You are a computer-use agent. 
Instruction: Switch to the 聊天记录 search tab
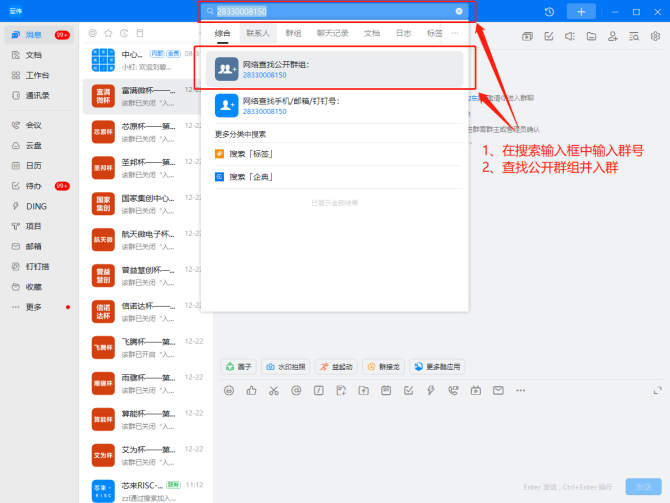(332, 33)
